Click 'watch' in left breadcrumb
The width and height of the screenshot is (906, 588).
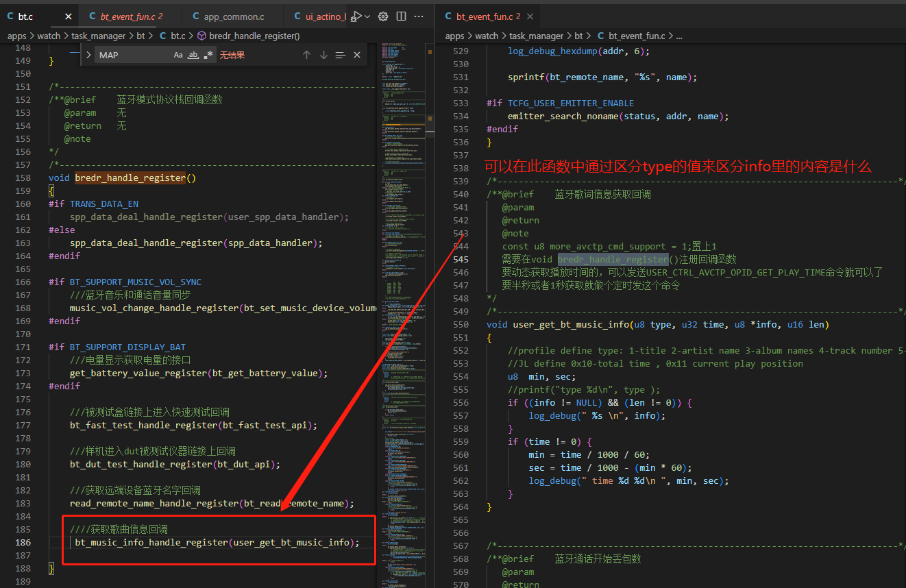49,36
